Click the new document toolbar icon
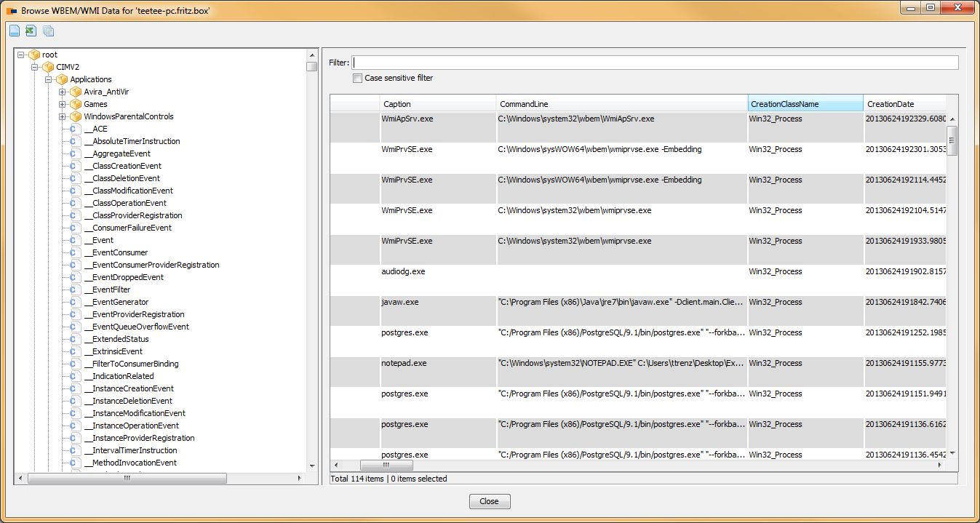This screenshot has height=523, width=980. pos(14,31)
